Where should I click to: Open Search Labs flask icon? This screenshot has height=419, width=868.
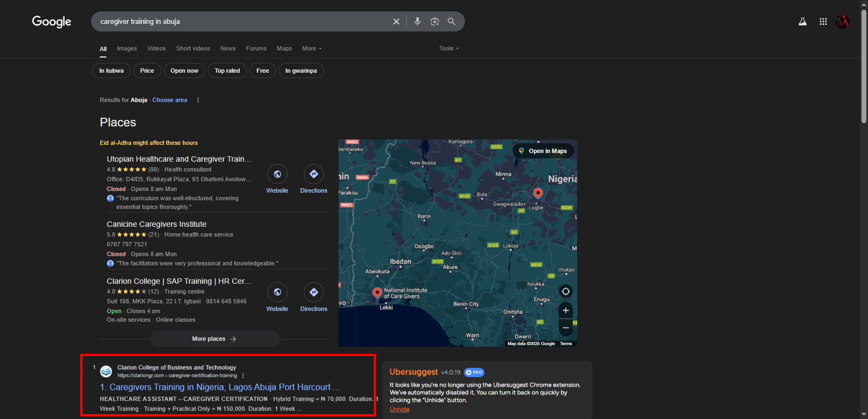coord(802,22)
